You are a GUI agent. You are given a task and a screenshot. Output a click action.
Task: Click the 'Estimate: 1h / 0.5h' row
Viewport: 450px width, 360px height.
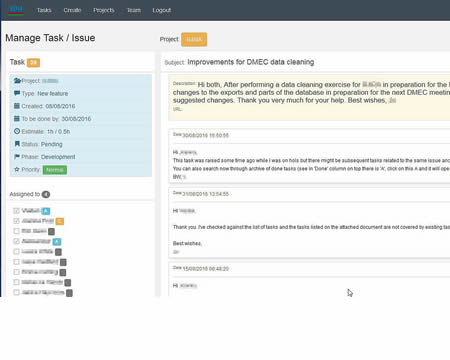pos(80,132)
